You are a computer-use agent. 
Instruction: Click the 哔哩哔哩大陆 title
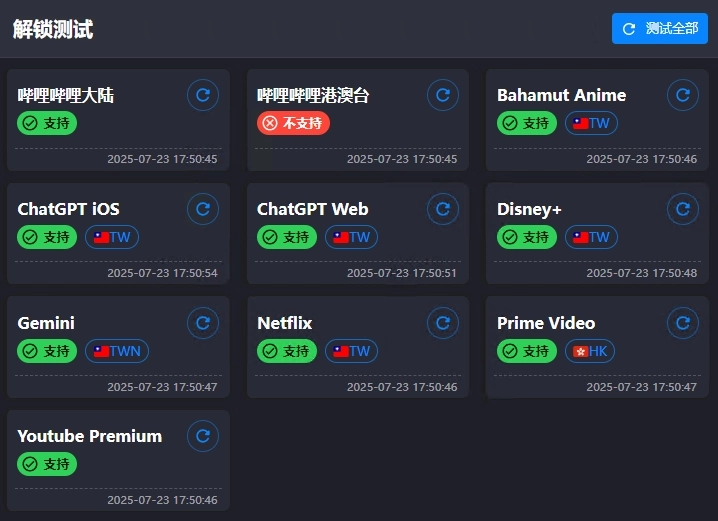pos(65,95)
